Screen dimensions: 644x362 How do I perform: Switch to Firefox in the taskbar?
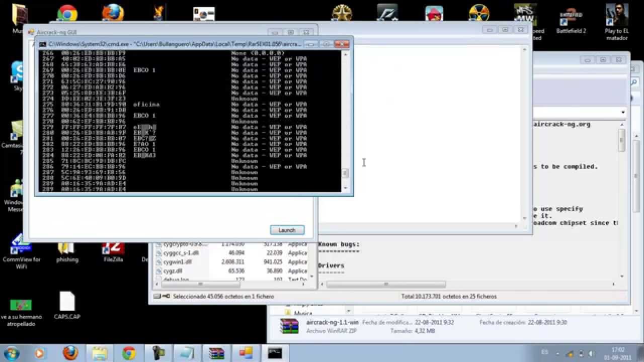pyautogui.click(x=70, y=353)
